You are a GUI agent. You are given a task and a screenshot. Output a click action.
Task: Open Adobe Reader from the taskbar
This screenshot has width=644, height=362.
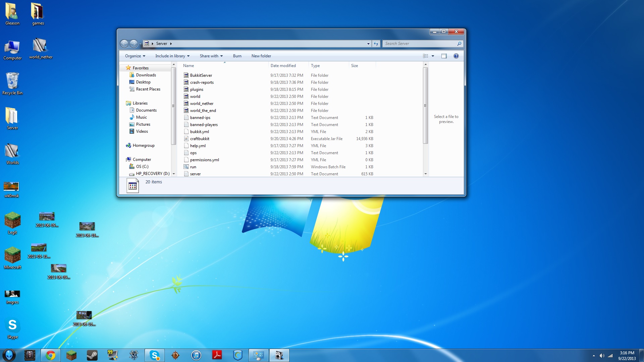click(217, 355)
